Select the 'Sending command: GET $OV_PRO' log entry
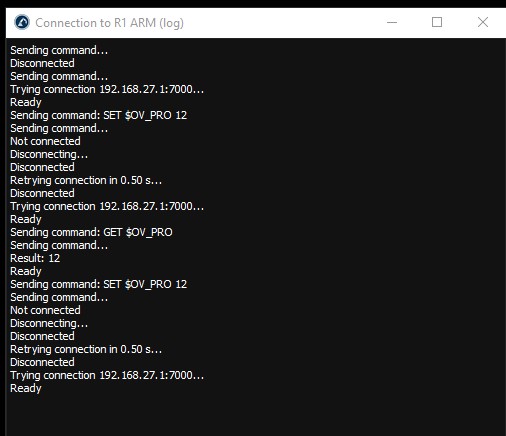 click(91, 232)
